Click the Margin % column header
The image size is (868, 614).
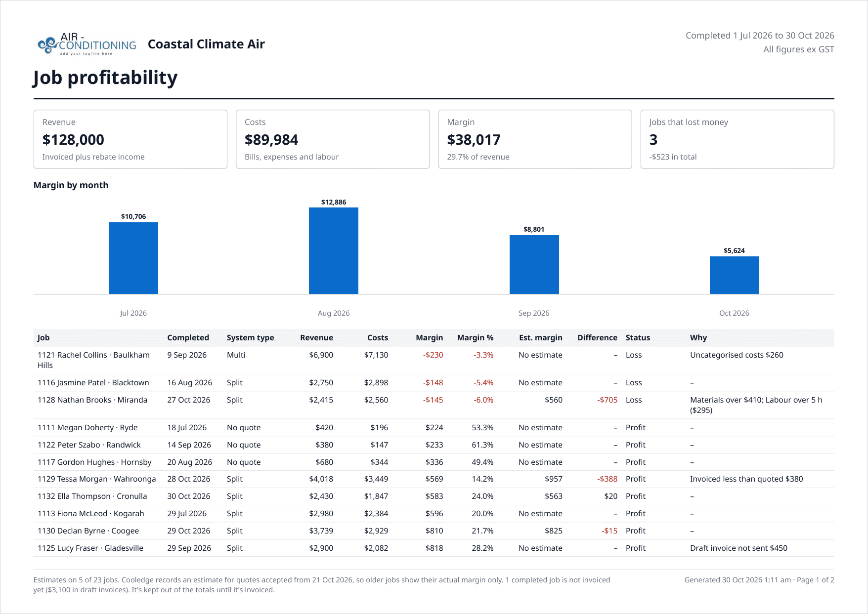click(x=475, y=337)
